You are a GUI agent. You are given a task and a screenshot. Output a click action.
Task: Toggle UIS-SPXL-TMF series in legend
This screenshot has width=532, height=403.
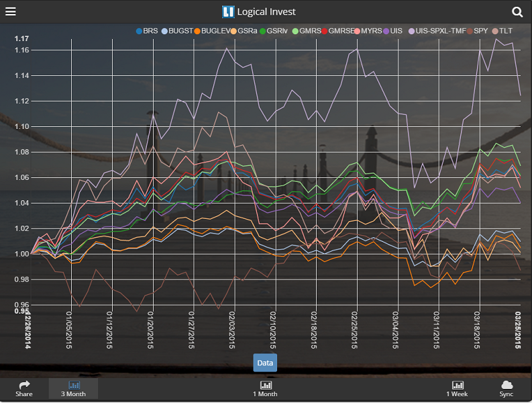(437, 31)
